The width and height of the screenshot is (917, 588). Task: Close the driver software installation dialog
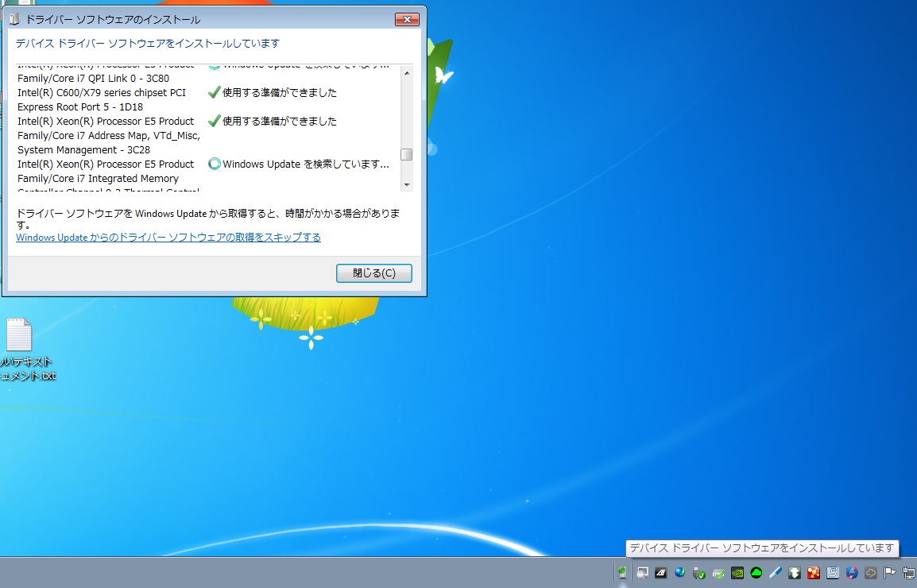pyautogui.click(x=407, y=19)
